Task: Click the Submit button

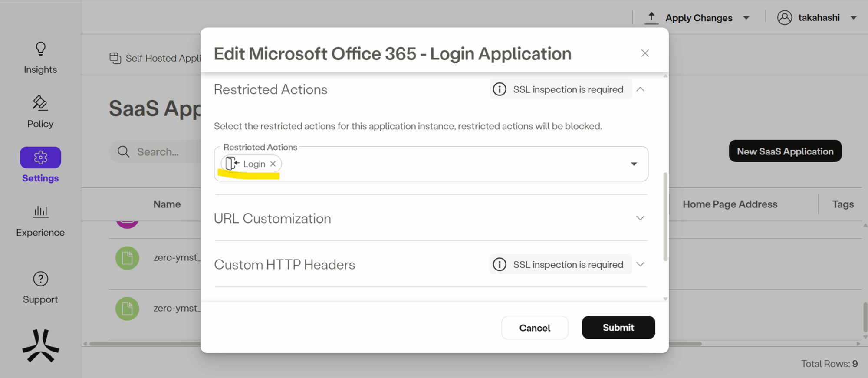Action: 618,328
